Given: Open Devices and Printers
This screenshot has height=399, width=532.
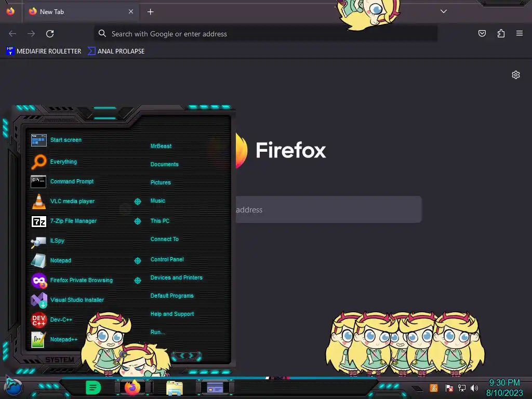Looking at the screenshot, I should 177,277.
